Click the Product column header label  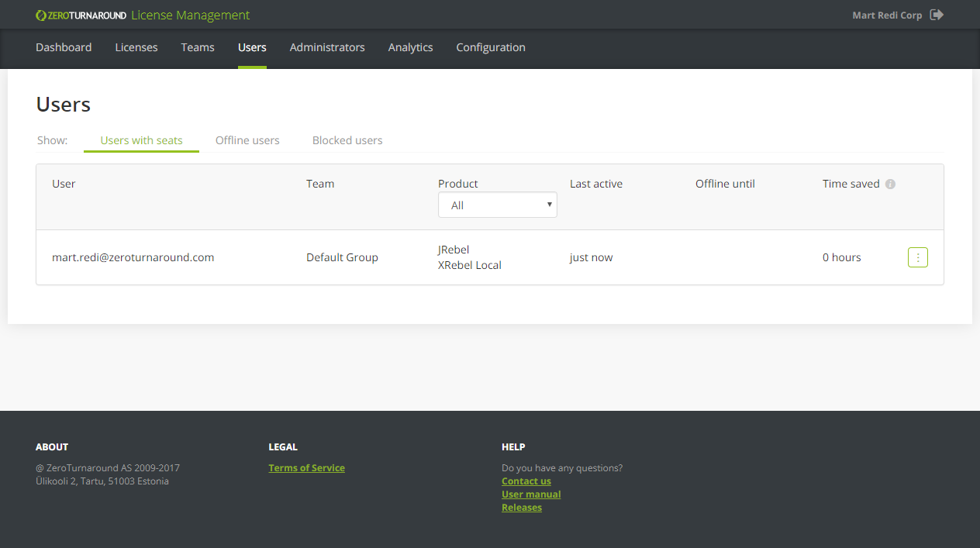458,184
